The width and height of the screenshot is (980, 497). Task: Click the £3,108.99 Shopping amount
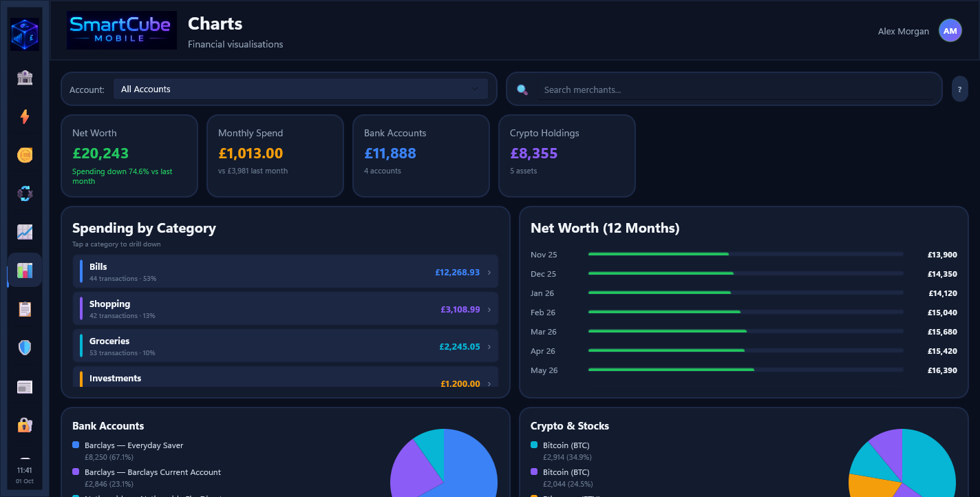point(460,310)
